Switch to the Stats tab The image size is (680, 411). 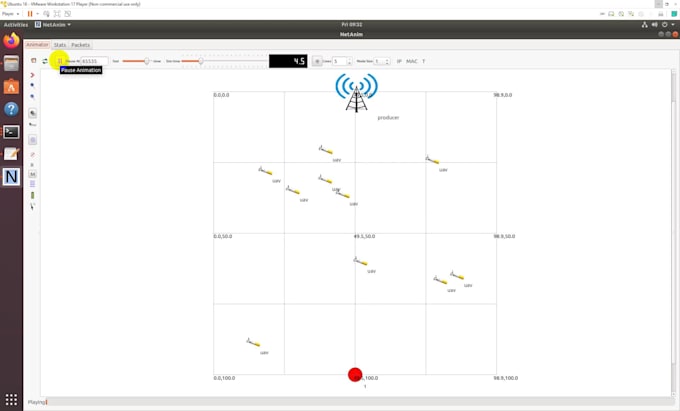click(x=60, y=45)
